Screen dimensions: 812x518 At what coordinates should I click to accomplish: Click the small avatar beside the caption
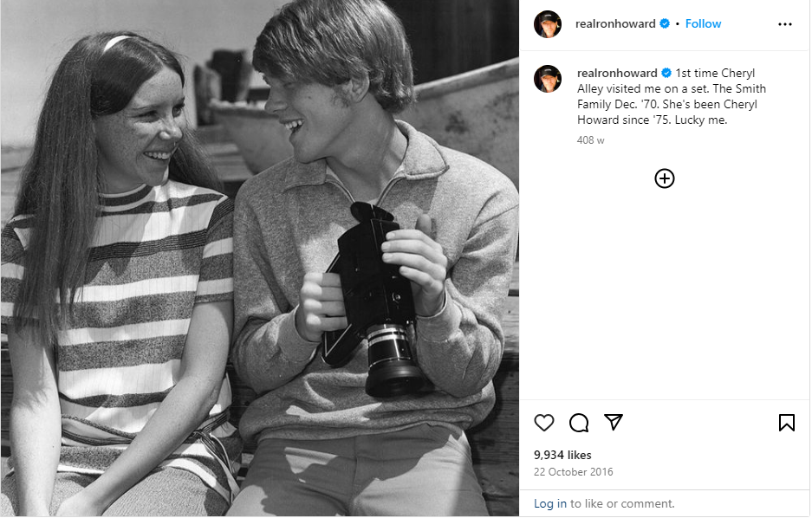[548, 78]
